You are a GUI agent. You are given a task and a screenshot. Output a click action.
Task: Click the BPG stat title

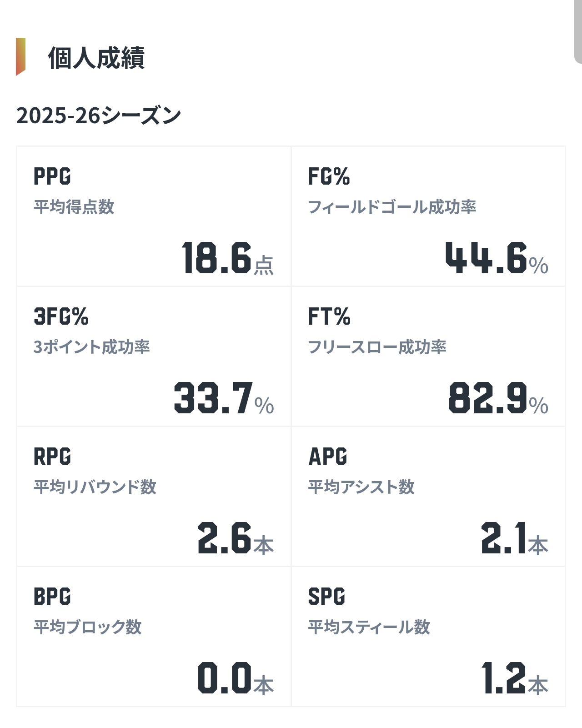click(x=52, y=597)
